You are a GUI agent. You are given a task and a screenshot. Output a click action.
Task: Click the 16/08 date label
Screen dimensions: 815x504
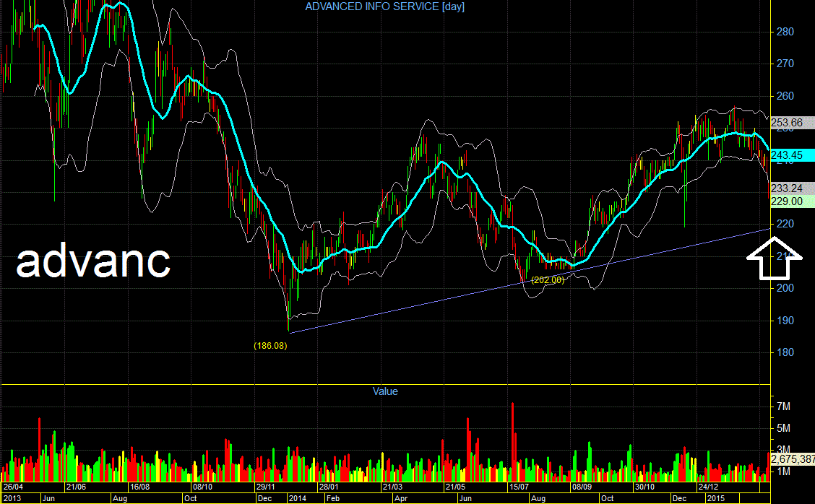click(139, 487)
